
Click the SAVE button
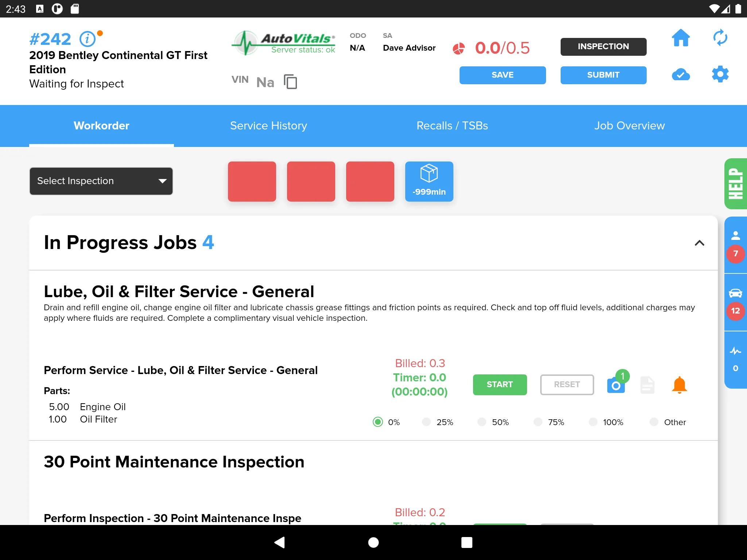[502, 75]
